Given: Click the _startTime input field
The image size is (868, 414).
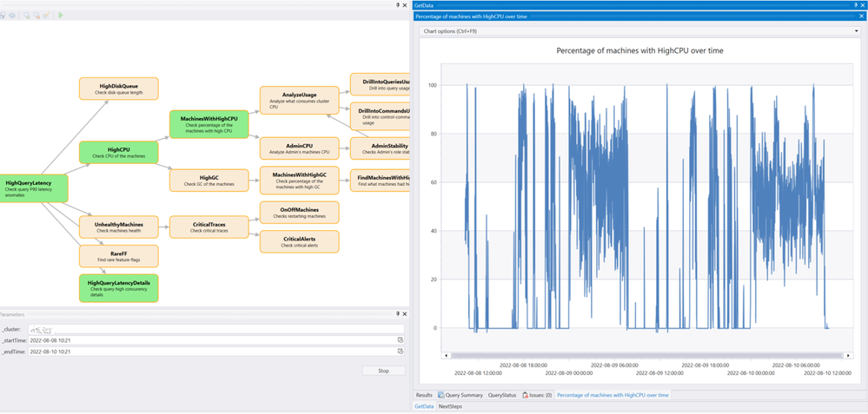Looking at the screenshot, I should (x=216, y=340).
